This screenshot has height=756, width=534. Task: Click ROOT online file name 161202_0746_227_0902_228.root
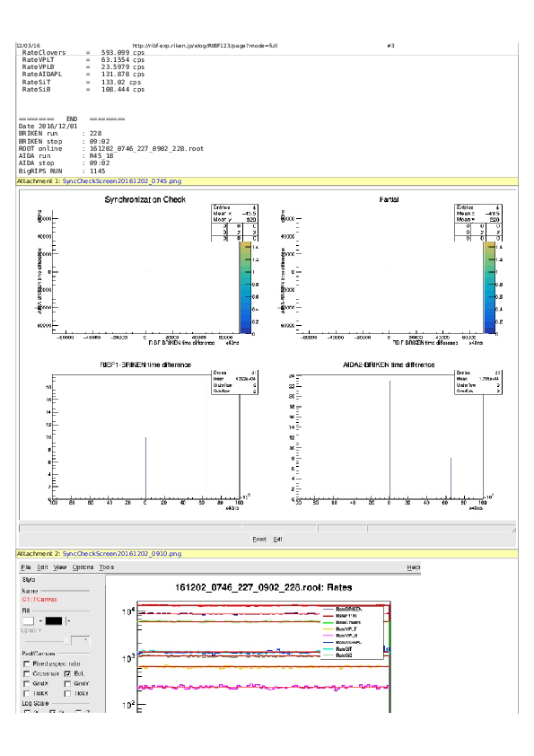tap(146, 149)
